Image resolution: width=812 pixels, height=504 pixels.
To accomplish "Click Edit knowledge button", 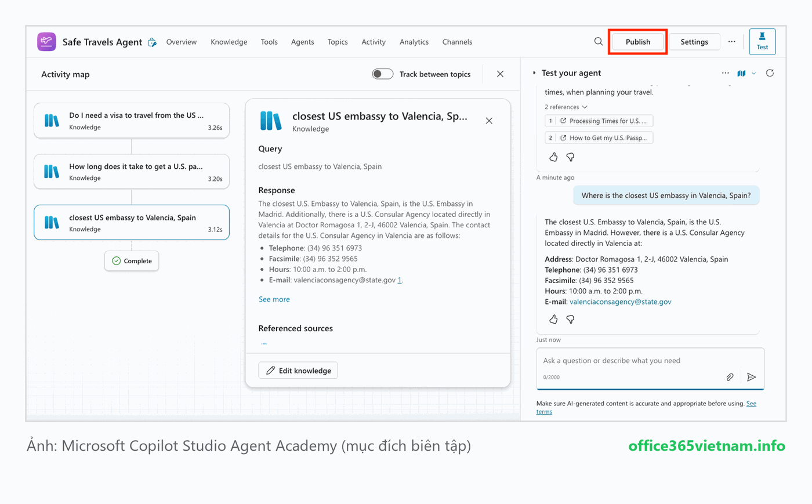I will pyautogui.click(x=298, y=371).
